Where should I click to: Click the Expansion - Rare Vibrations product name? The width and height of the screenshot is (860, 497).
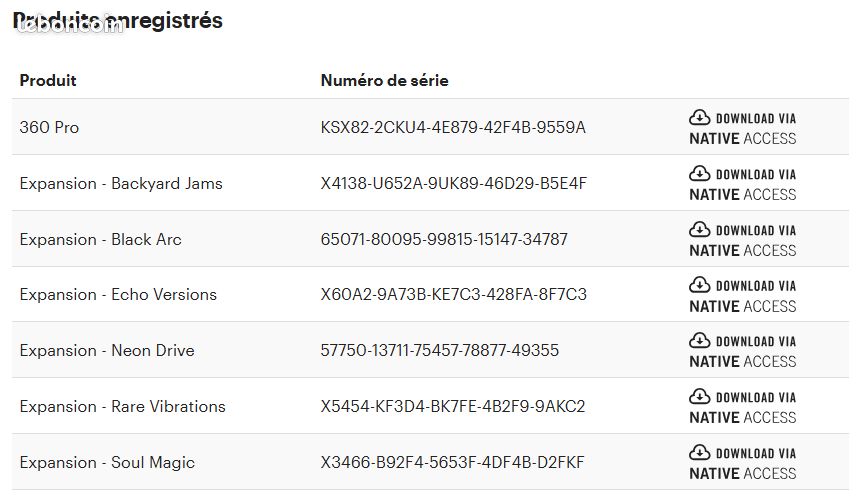pyautogui.click(x=122, y=406)
